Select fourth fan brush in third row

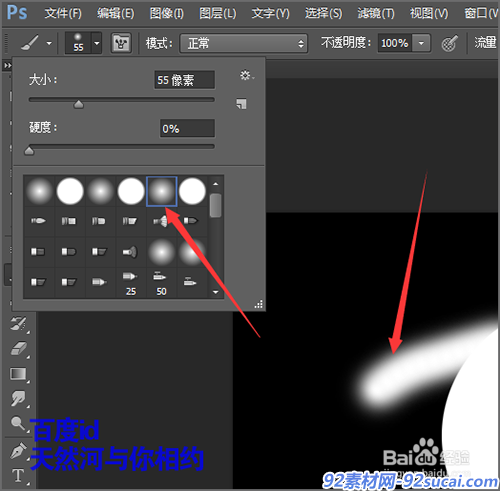coord(130,252)
